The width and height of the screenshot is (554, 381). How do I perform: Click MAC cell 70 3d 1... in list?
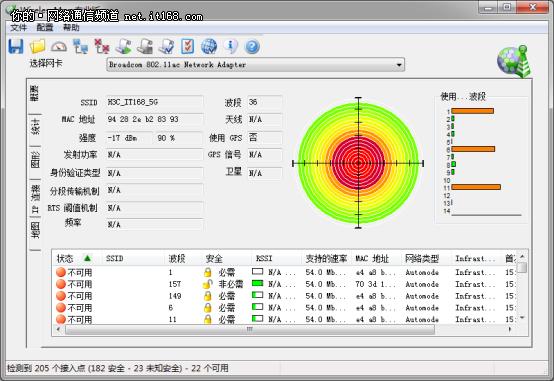coord(375,284)
